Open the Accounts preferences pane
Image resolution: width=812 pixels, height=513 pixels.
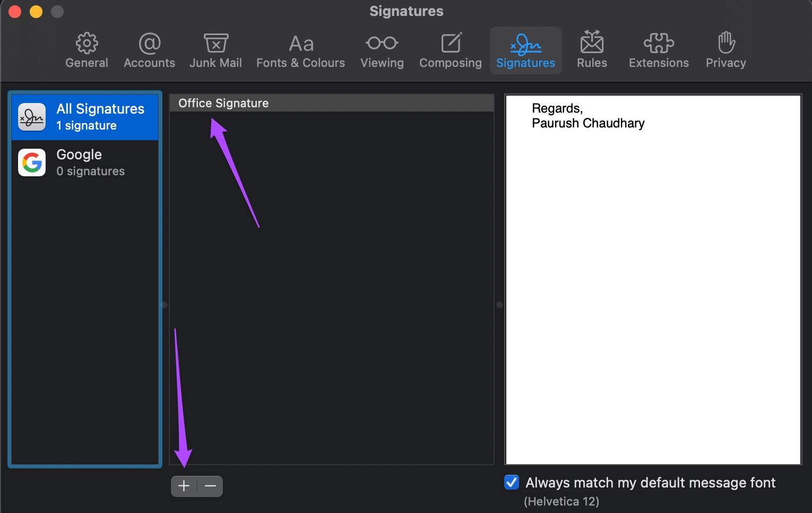[x=149, y=51]
